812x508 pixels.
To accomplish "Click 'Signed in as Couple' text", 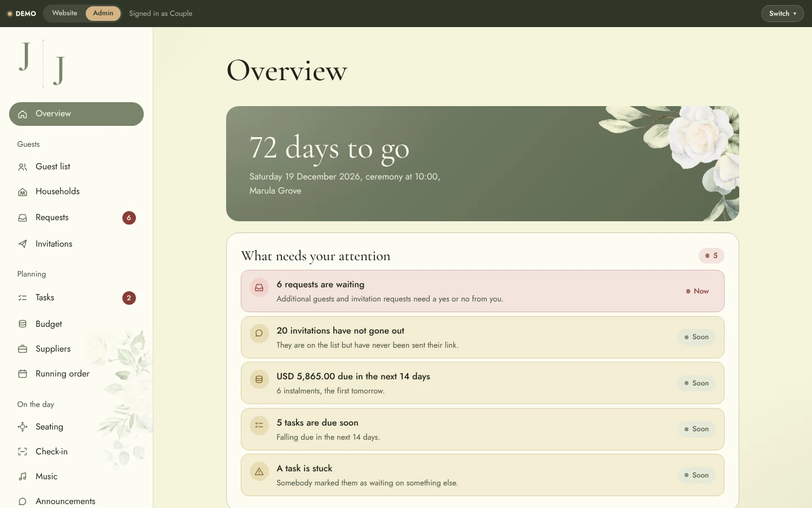I will 161,14.
